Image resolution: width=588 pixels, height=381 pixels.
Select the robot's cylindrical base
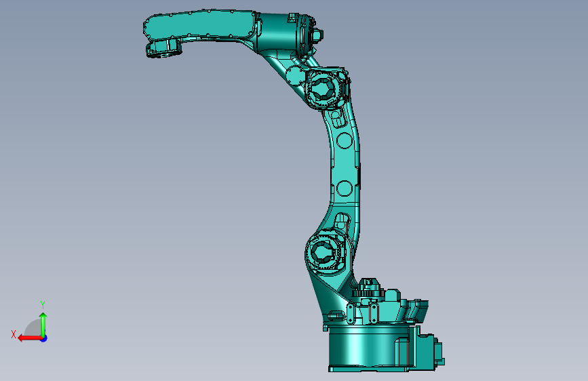(370, 348)
